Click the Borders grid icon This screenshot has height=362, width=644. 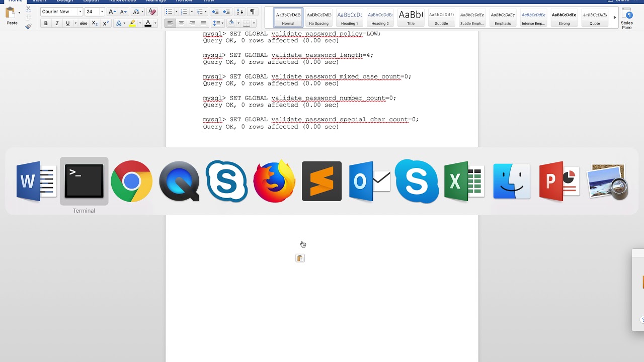246,23
